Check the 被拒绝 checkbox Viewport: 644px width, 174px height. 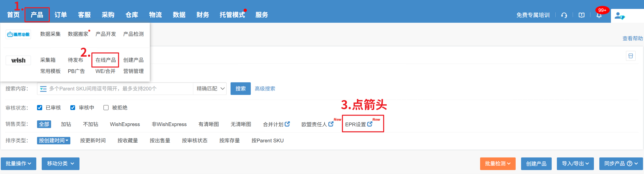point(106,108)
